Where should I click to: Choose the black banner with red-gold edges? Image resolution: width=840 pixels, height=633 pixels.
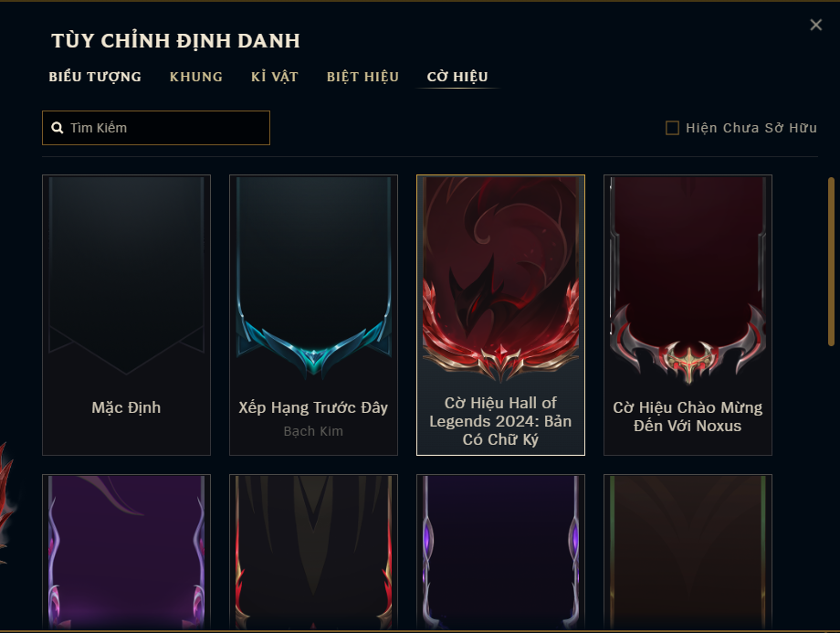(313, 552)
